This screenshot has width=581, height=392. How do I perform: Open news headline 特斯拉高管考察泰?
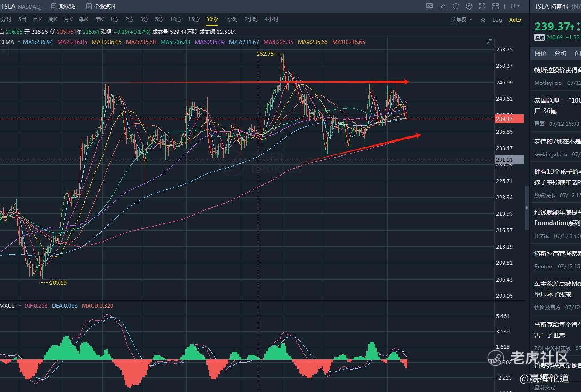coord(557,253)
